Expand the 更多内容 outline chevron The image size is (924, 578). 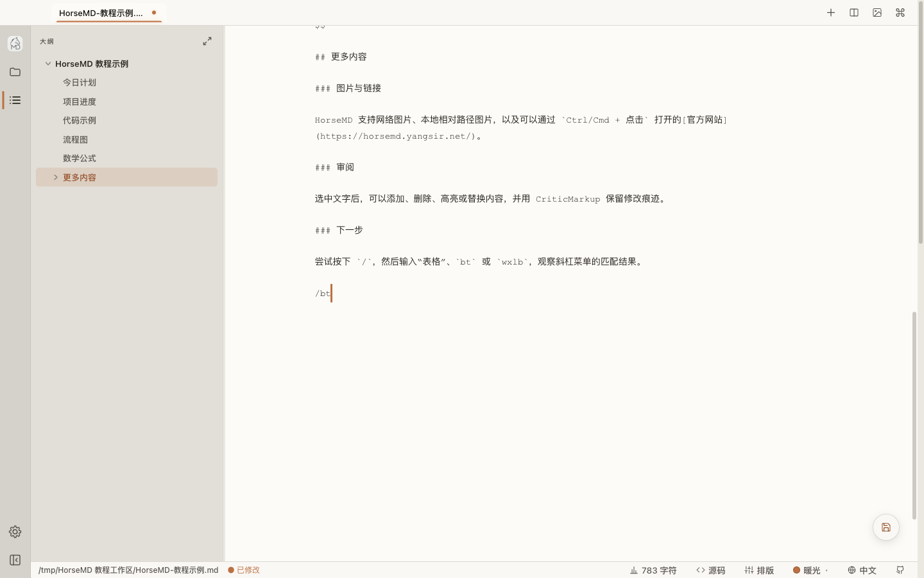pos(56,177)
